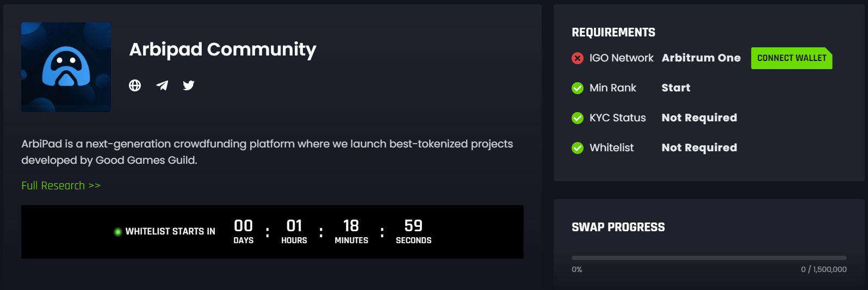Click the Connect Wallet button

[x=791, y=58]
